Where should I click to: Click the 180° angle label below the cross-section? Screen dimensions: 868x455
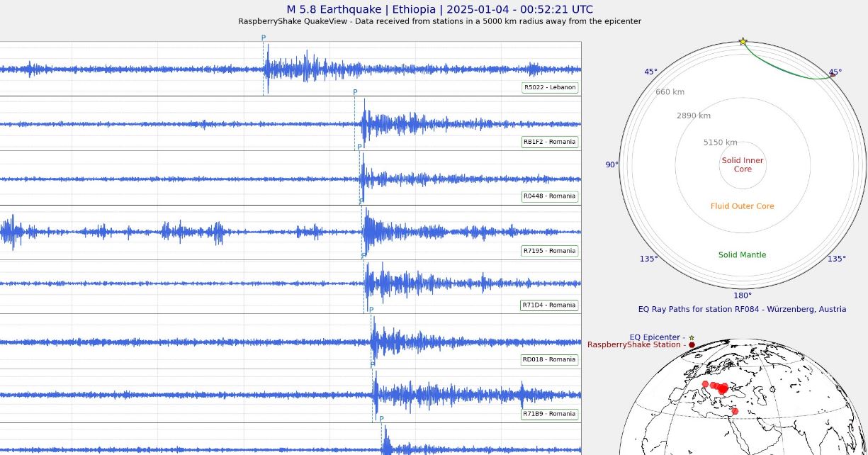[x=742, y=296]
